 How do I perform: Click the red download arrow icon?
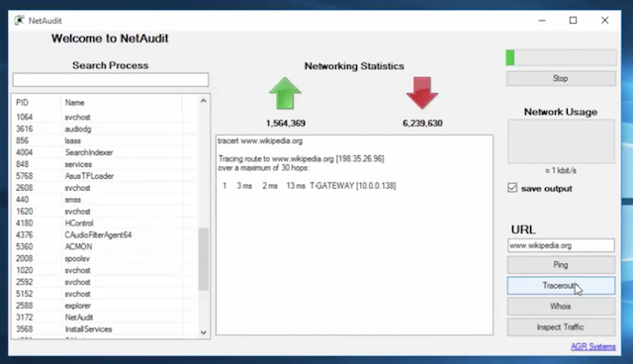pyautogui.click(x=422, y=93)
